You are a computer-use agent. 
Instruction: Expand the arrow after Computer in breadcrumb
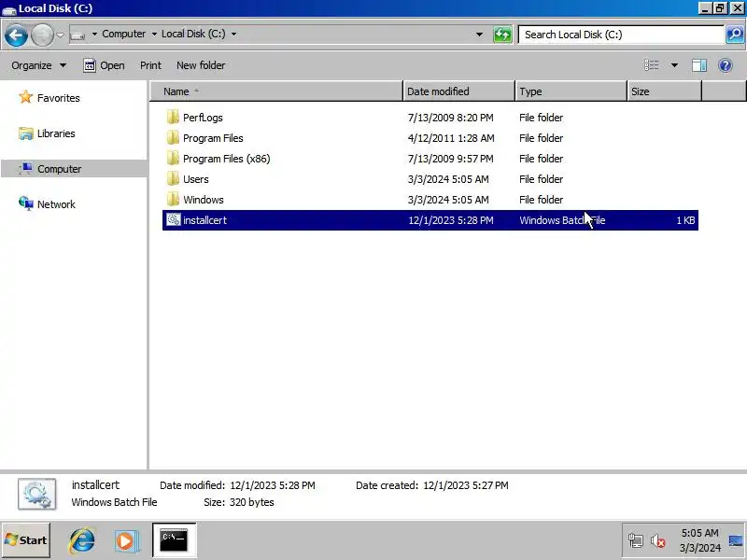(x=154, y=35)
